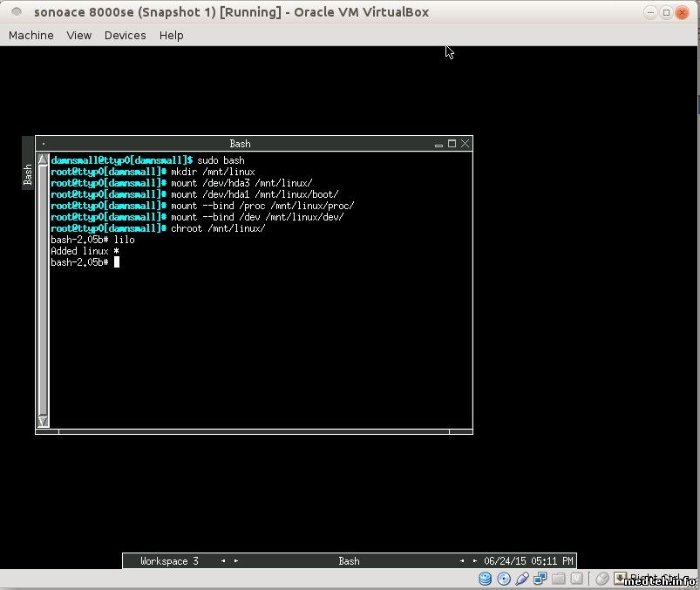The image size is (700, 590).
Task: Click the mouse integration status icon
Action: tap(602, 579)
